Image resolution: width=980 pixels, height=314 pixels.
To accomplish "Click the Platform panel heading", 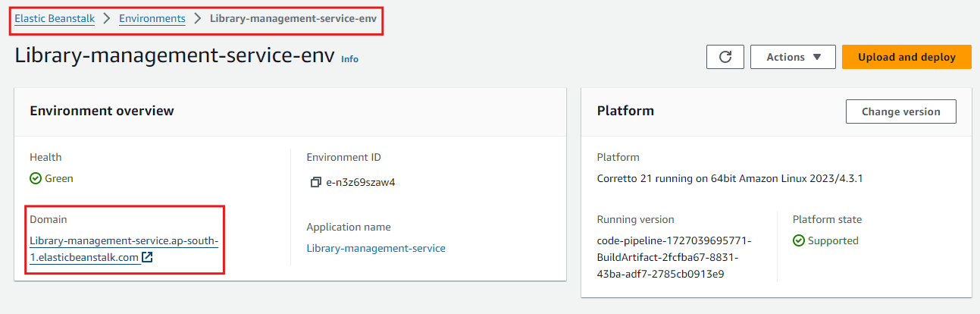I will coord(625,111).
